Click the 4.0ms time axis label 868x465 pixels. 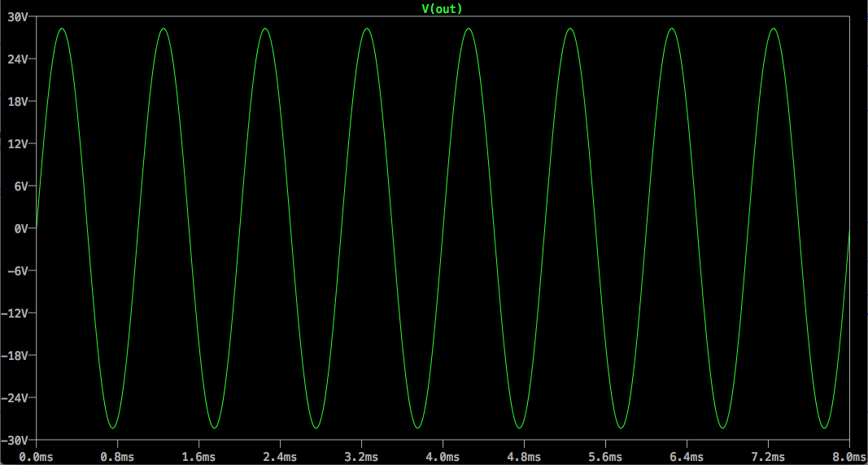pos(443,458)
